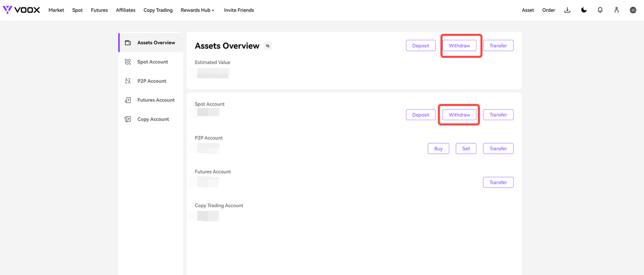Image resolution: width=644 pixels, height=275 pixels.
Task: Click Buy in P2P Account row
Action: tap(438, 148)
